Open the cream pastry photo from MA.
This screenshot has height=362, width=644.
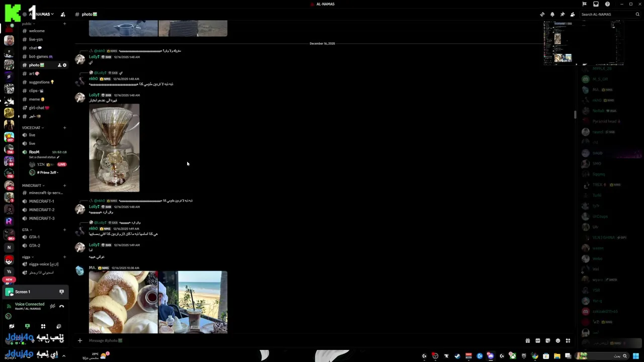click(x=123, y=302)
